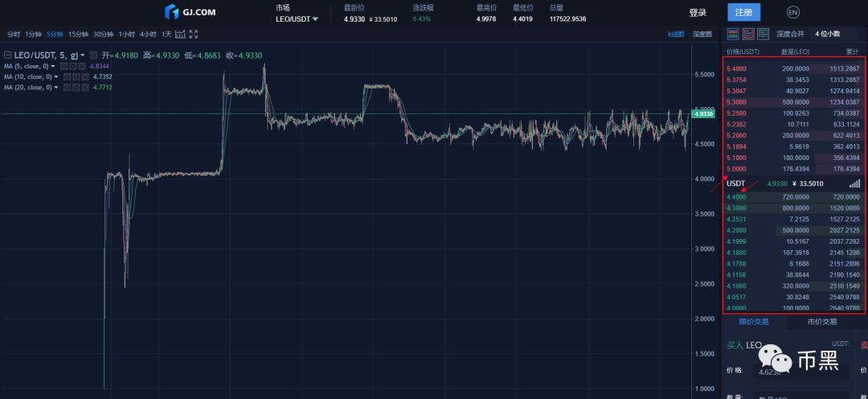The height and width of the screenshot is (399, 868).
Task: Click the 登录 login link
Action: point(698,12)
